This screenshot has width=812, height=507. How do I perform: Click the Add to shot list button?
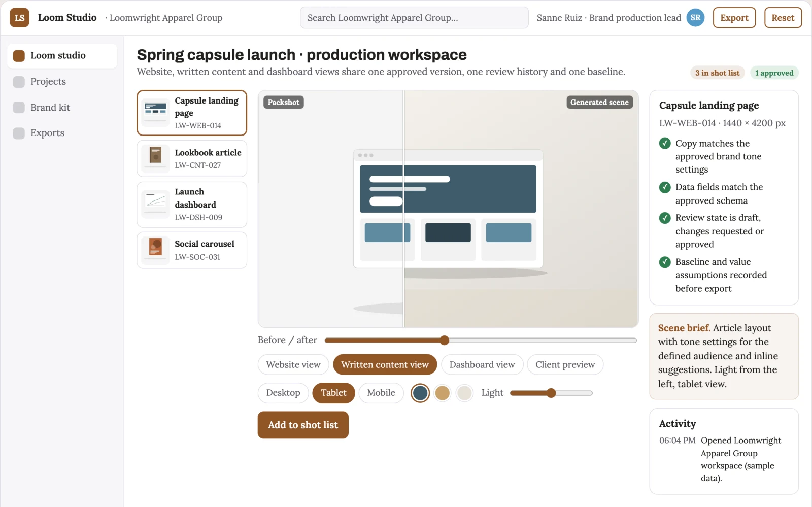(x=303, y=425)
